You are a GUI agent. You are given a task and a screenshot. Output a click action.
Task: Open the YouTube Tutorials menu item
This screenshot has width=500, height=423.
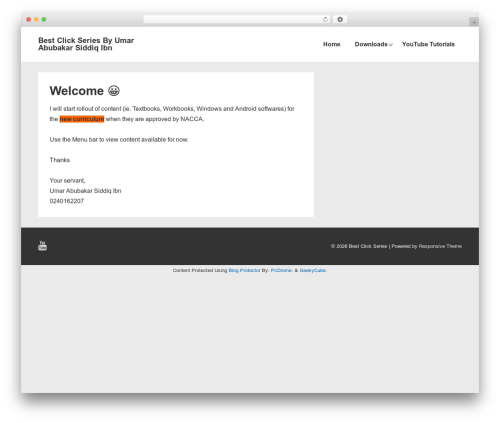click(x=428, y=44)
